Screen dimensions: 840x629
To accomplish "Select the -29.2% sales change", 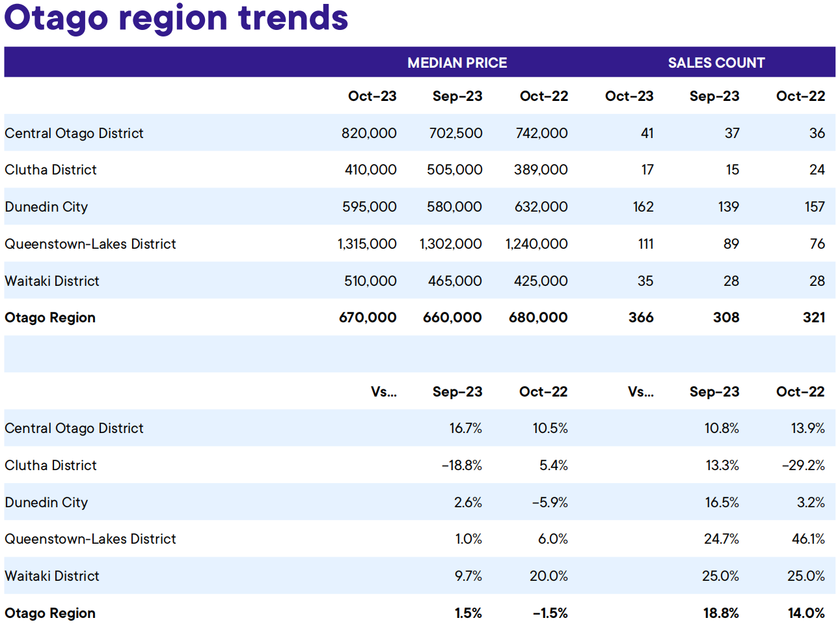I will pos(804,465).
